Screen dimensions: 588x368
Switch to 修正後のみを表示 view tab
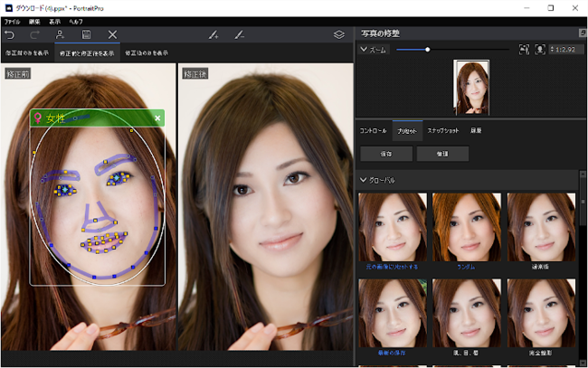[147, 52]
